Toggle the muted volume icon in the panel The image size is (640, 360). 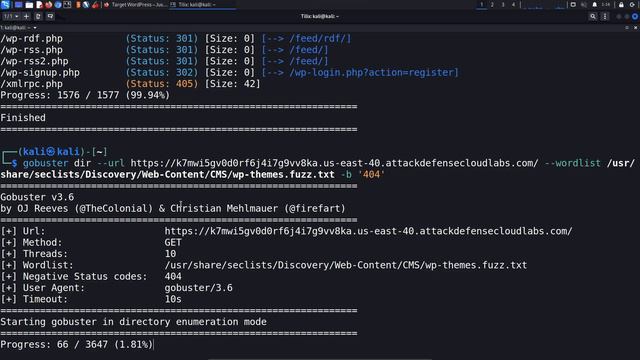pyautogui.click(x=584, y=4)
